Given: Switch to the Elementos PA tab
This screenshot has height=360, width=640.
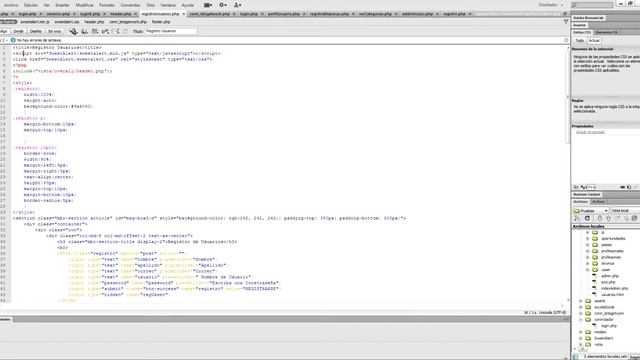Looking at the screenshot, I should click(607, 32).
